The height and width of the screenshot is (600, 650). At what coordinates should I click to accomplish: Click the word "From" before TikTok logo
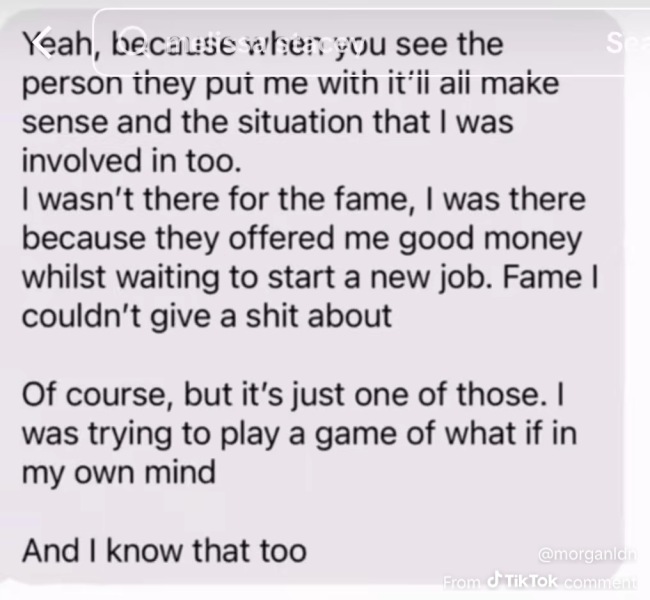coord(462,581)
